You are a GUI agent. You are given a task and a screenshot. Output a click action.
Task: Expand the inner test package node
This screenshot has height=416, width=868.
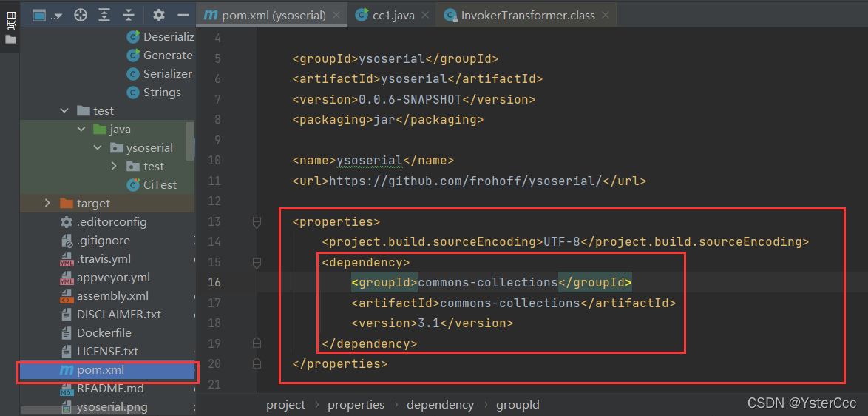coord(114,167)
